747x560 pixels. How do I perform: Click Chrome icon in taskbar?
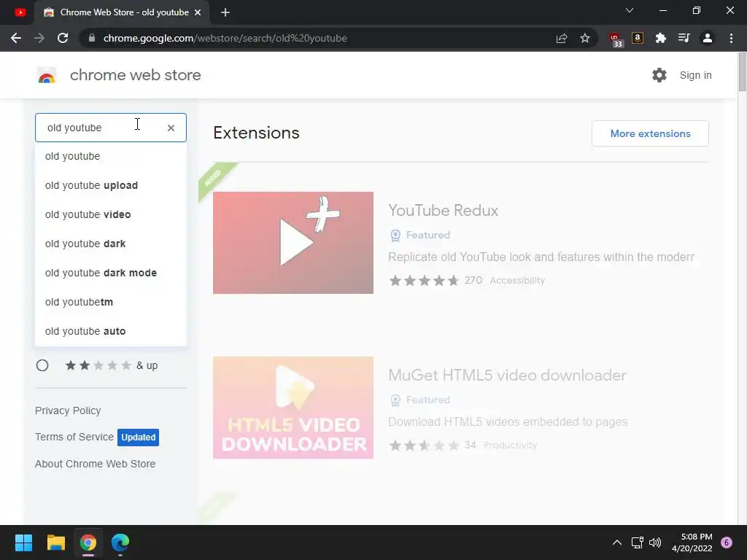(88, 542)
